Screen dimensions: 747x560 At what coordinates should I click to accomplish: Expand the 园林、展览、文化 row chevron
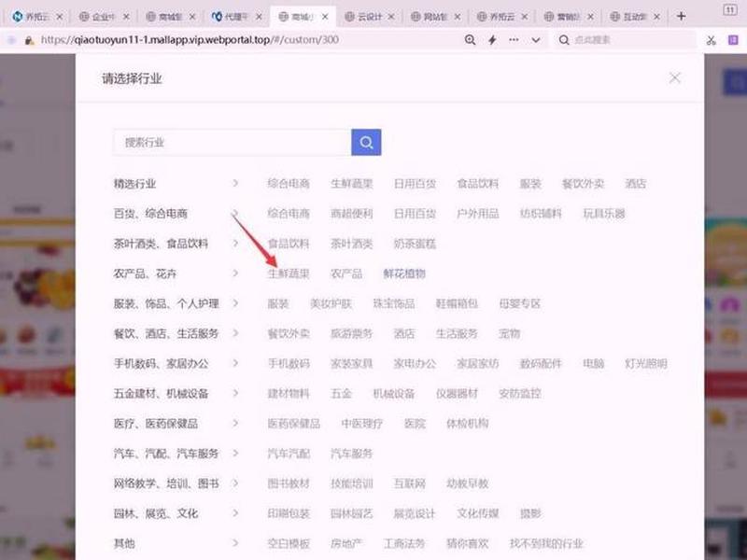pos(235,513)
